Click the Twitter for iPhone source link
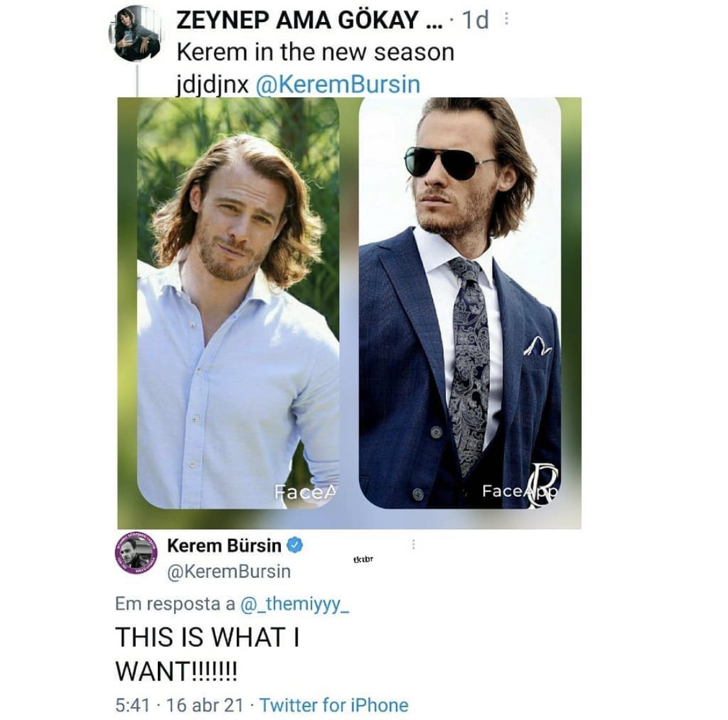The image size is (728, 720). (x=334, y=704)
